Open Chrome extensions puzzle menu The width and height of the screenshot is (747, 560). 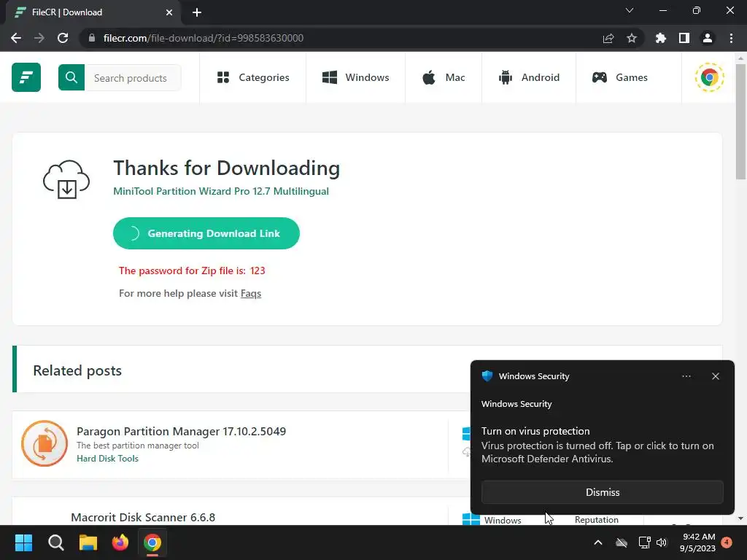point(661,38)
